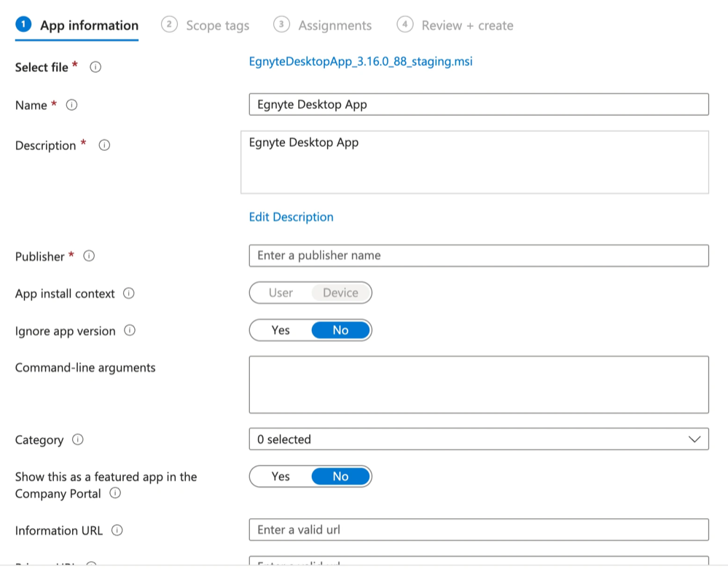Click the info icon next to Publisher
728x575 pixels.
click(89, 256)
